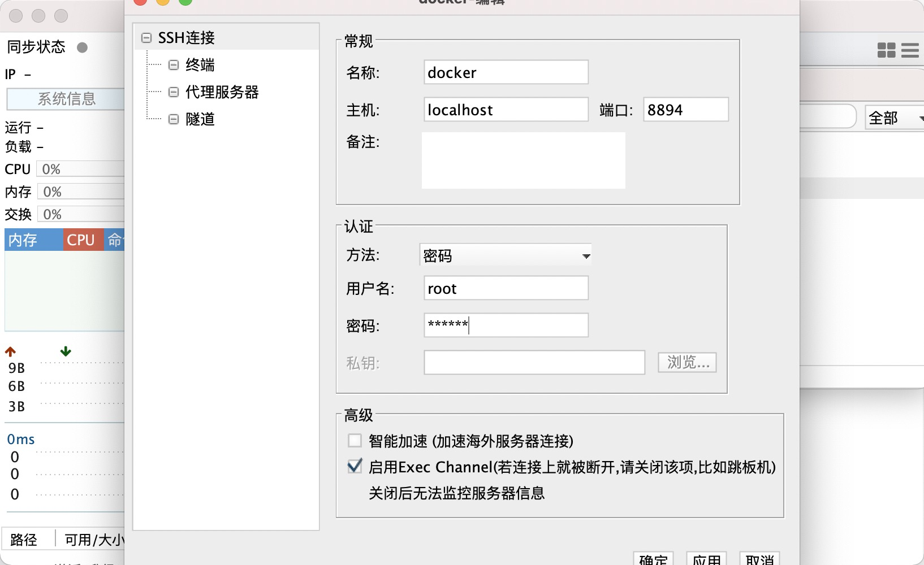The height and width of the screenshot is (565, 924).
Task: Collapse the SSH连接 tree node
Action: coord(146,37)
